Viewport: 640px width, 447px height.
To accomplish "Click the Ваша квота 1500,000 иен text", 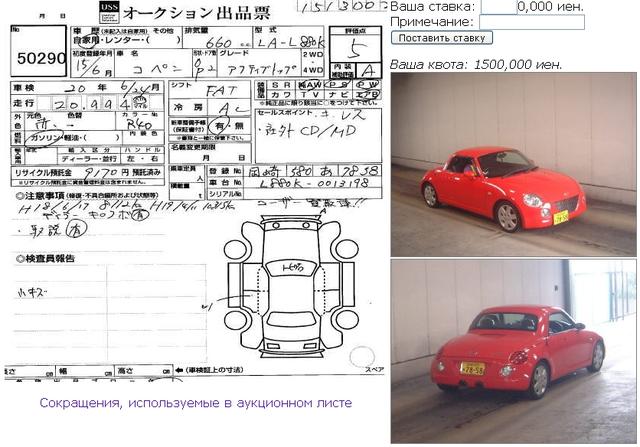I will [x=476, y=64].
